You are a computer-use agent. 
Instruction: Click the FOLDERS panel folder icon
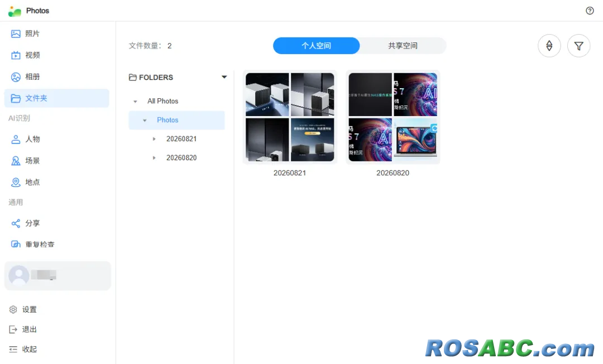click(x=133, y=77)
